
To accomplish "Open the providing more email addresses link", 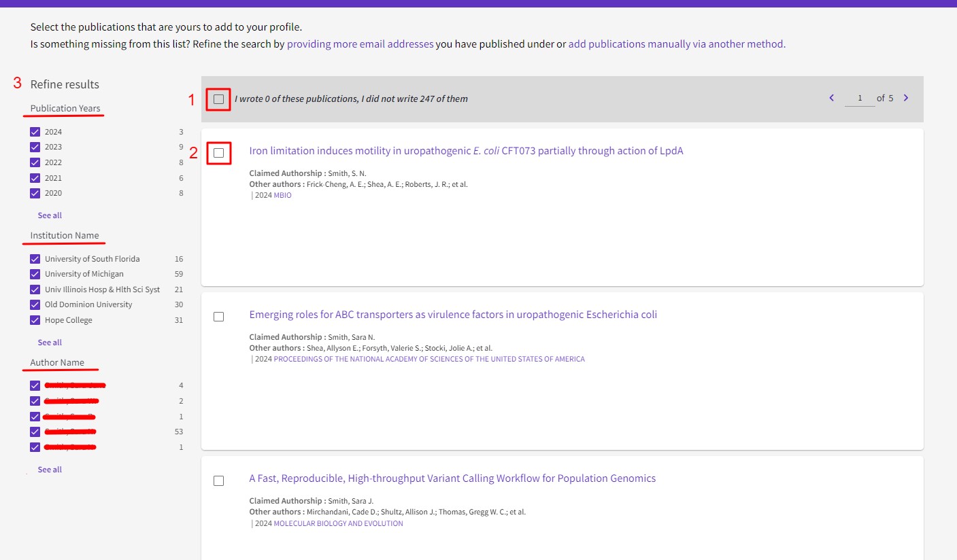I will tap(360, 44).
